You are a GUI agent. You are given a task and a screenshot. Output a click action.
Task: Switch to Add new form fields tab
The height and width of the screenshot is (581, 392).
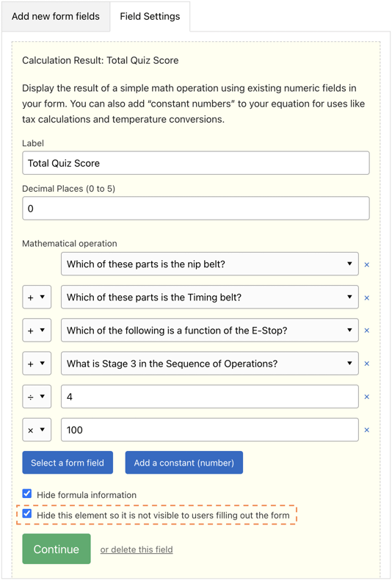tap(56, 16)
